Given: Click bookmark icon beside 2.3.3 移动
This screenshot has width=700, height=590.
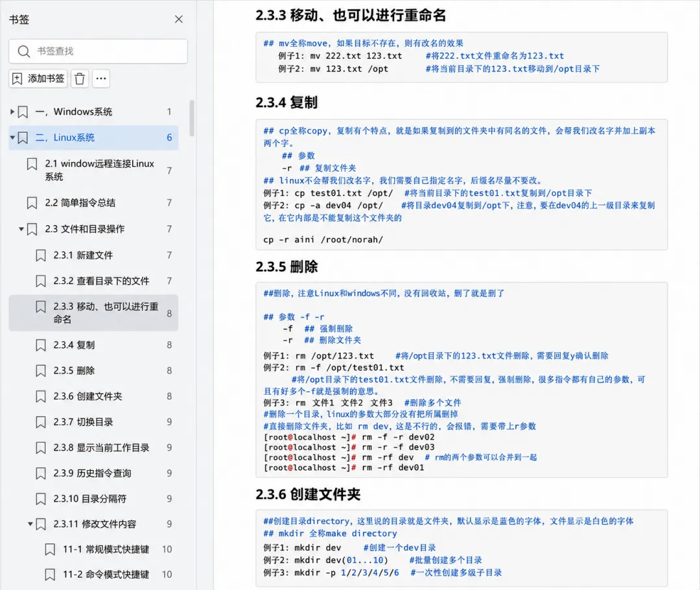Looking at the screenshot, I should (x=41, y=307).
